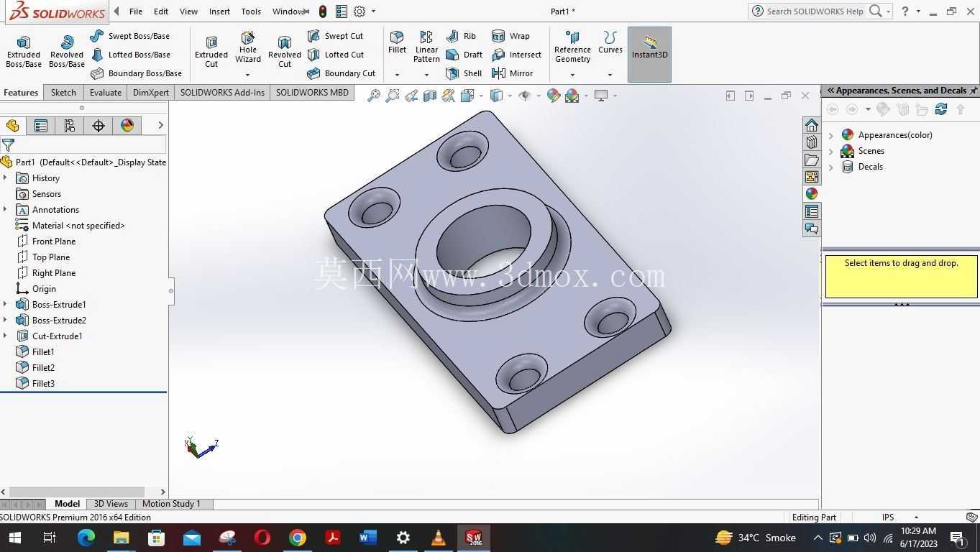Apply the Draft tool
Screen dimensions: 980x552
tap(464, 55)
